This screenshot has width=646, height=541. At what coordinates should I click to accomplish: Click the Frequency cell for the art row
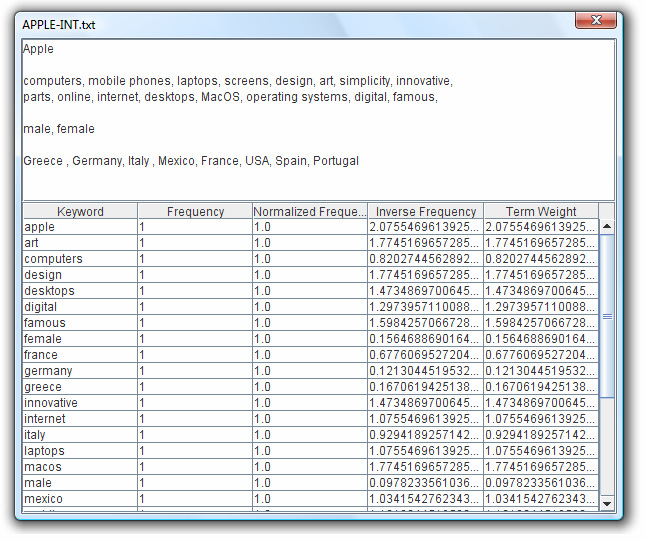pyautogui.click(x=197, y=245)
